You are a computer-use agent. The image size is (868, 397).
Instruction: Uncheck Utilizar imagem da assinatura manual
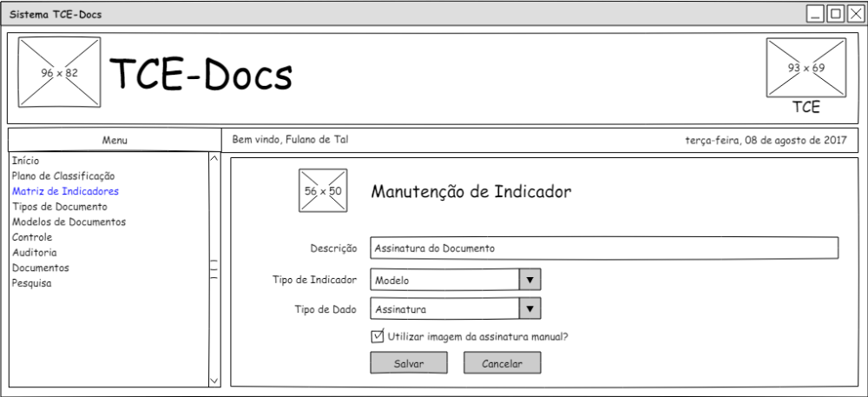coord(378,337)
